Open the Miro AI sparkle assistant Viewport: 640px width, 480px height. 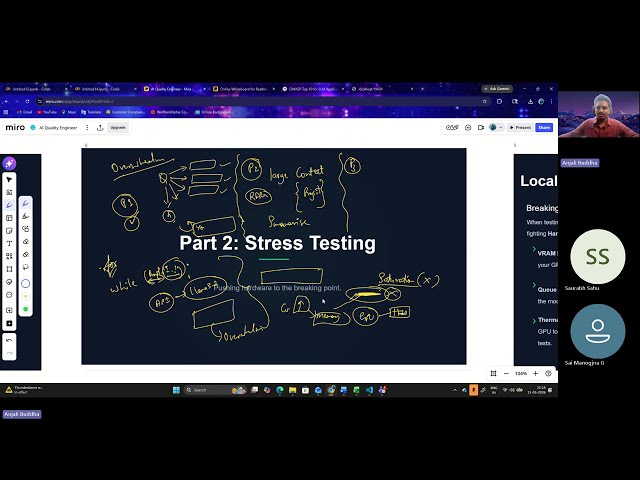point(9,163)
